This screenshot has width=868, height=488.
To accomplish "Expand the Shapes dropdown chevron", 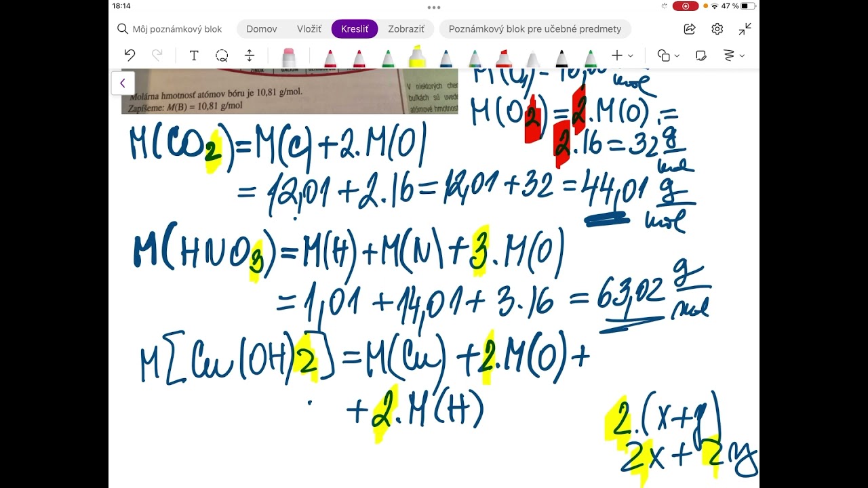I will point(677,56).
